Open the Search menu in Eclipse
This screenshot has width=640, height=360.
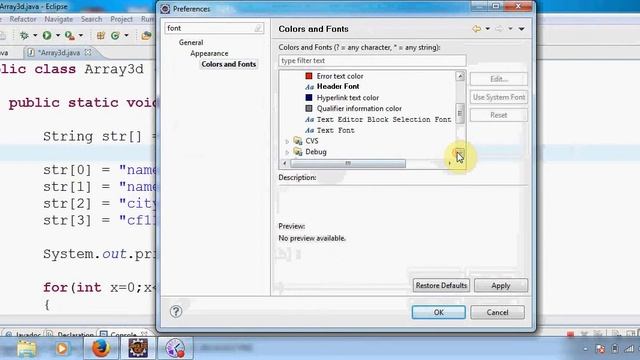(x=91, y=19)
